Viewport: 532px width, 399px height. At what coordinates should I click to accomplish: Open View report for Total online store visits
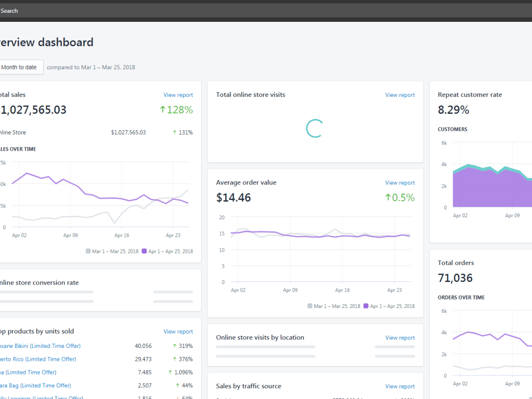[x=400, y=95]
